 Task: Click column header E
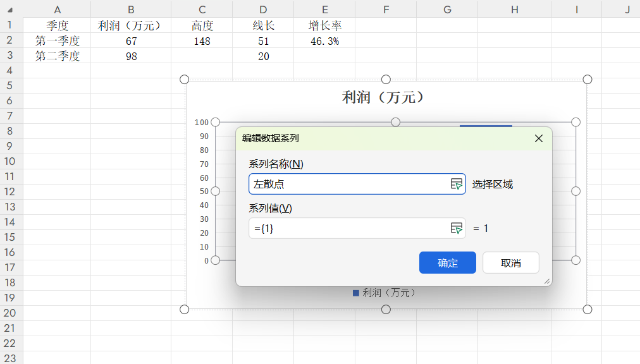[x=324, y=9]
